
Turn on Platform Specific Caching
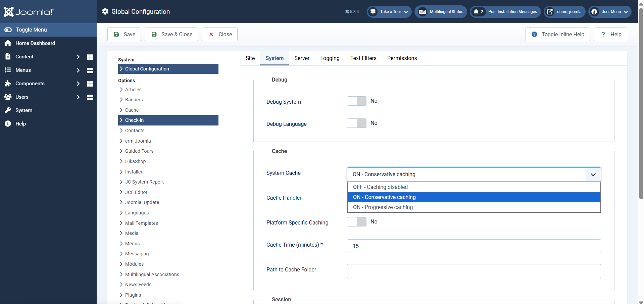356,222
